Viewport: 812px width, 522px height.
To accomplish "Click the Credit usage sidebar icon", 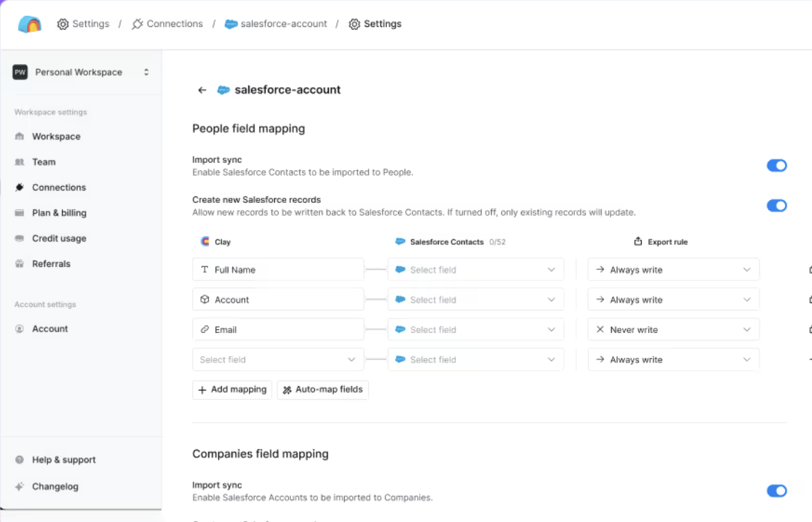I will (x=20, y=238).
